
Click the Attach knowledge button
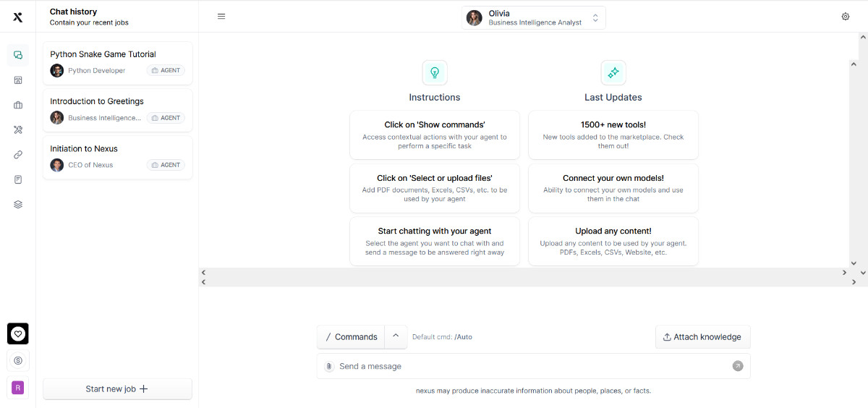click(x=703, y=336)
